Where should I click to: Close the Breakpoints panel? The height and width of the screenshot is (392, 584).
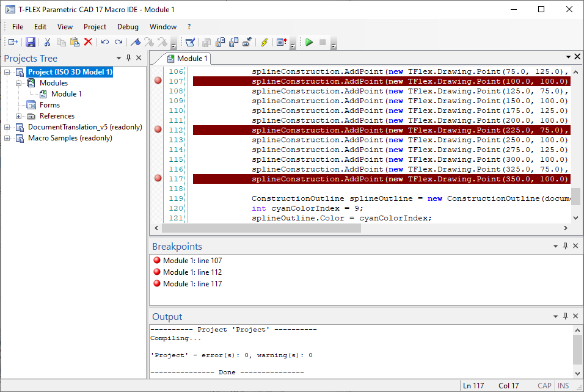575,245
